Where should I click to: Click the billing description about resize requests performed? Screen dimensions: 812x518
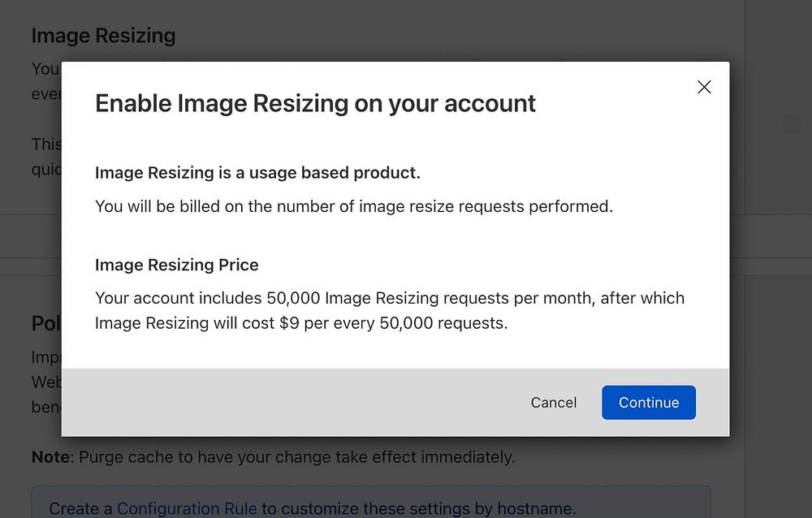353,206
